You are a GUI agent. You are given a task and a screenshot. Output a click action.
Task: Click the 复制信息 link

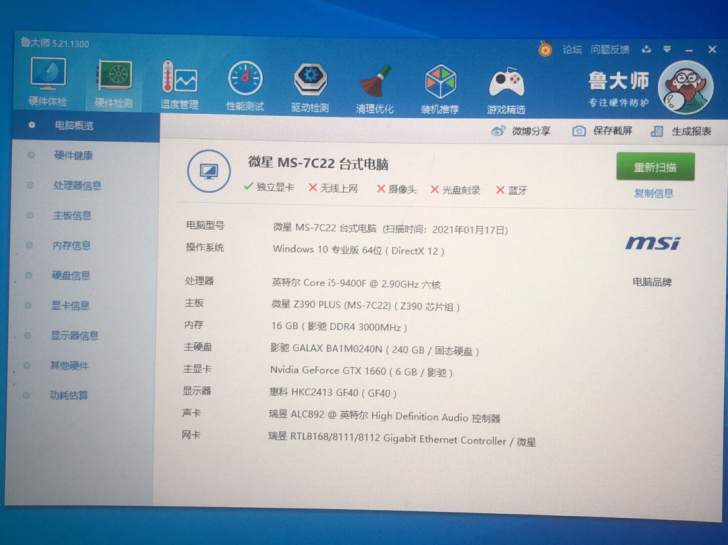click(654, 193)
